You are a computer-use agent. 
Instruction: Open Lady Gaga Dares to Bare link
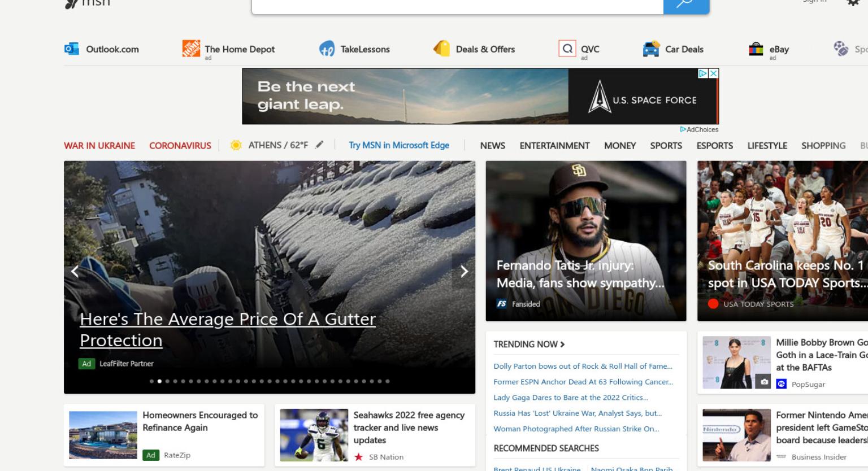tap(571, 398)
